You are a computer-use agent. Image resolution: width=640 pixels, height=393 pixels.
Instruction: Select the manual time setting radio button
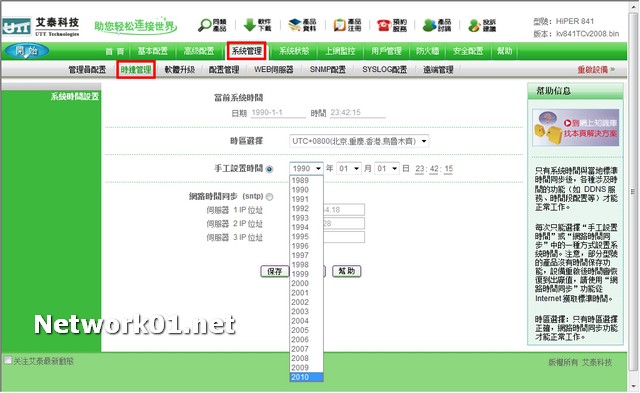[x=269, y=169]
